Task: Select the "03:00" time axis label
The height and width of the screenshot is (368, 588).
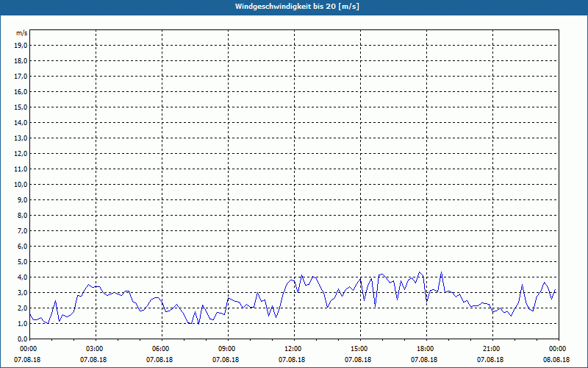Action: tap(94, 349)
